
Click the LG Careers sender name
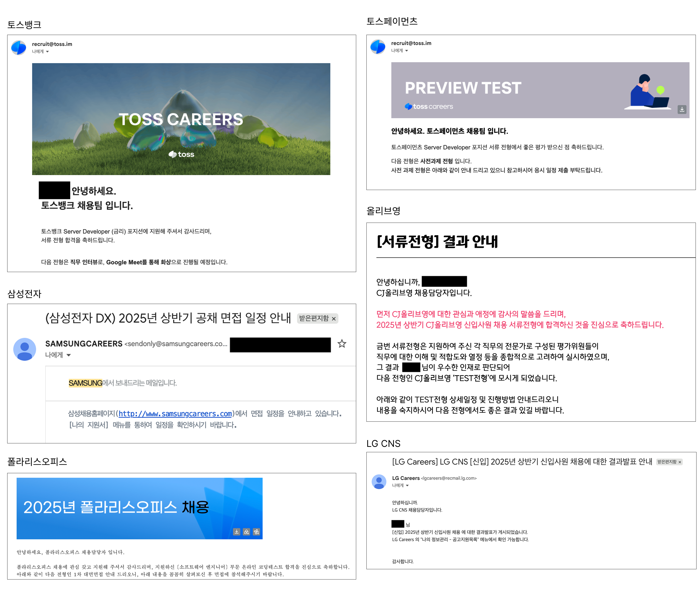(x=406, y=478)
